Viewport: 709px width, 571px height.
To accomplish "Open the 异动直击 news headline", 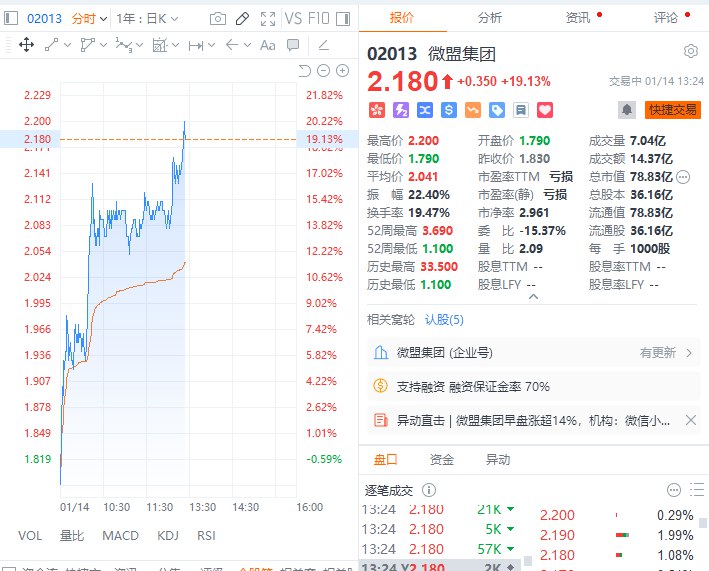I will coord(533,421).
